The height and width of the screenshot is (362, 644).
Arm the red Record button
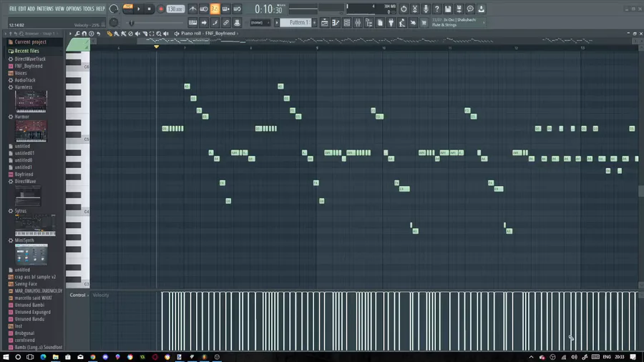coord(161,9)
